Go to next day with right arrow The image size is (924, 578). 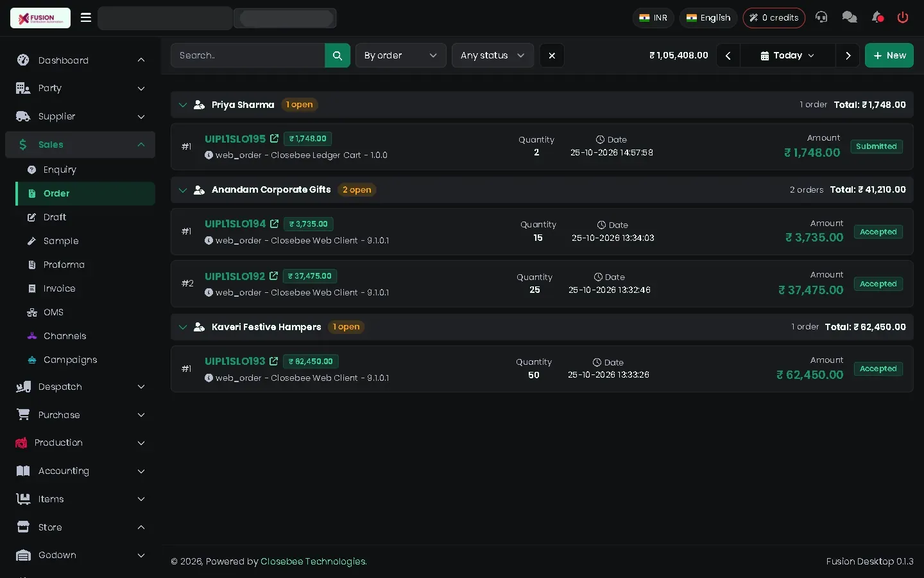pos(848,55)
